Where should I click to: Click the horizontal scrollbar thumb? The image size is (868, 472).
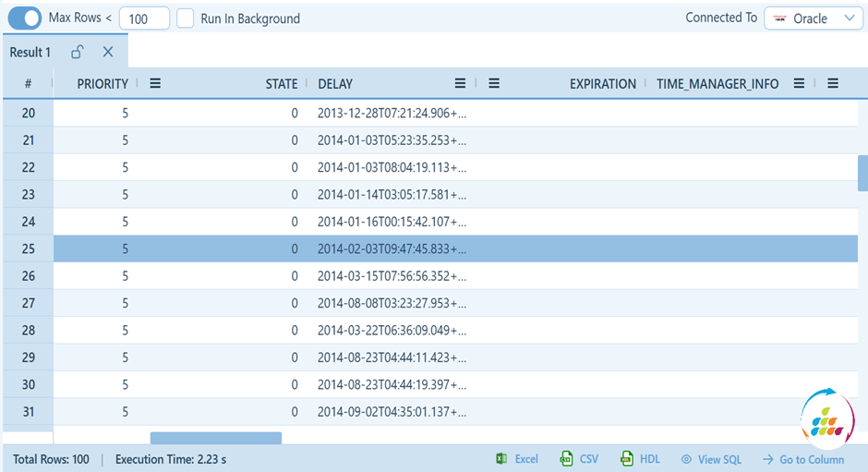(215, 438)
